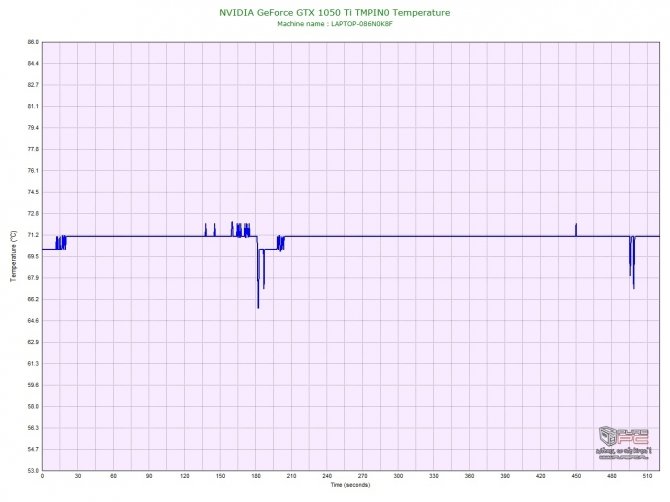Screen dimensions: 670x502
Task: Select the 56.3 temperature axis tick
Action: 33,428
